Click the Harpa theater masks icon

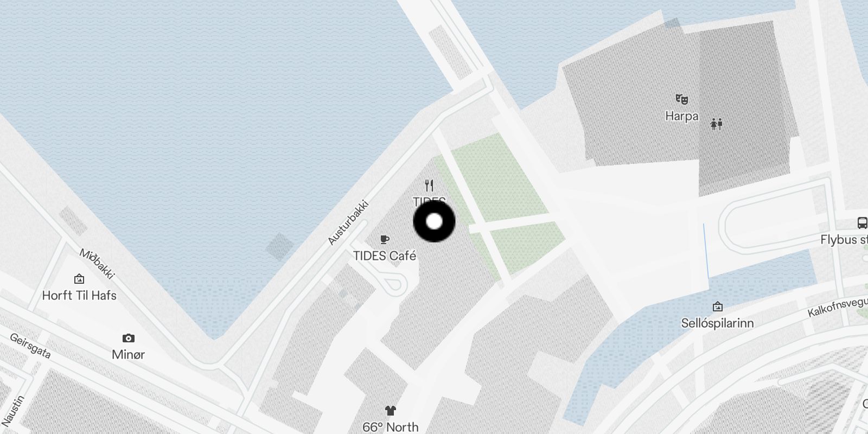(x=682, y=99)
